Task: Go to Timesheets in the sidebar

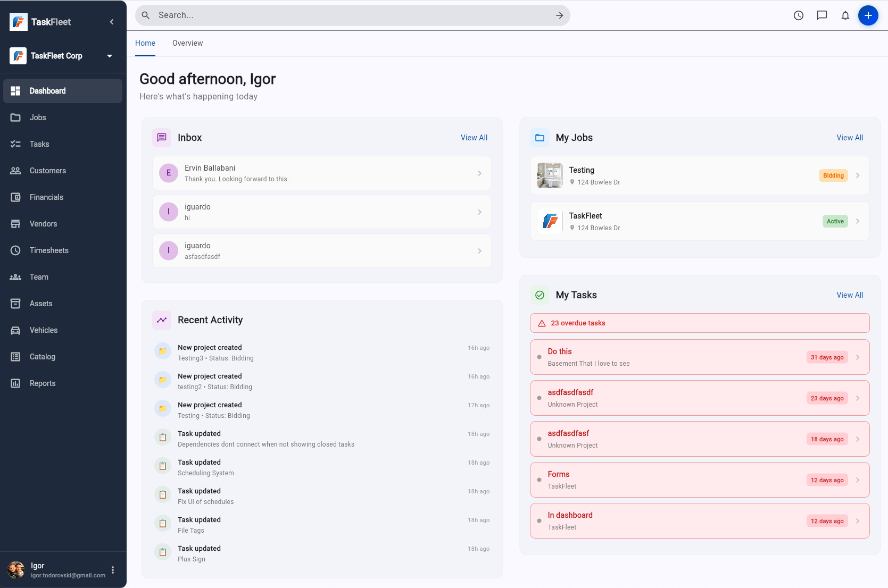Action: [49, 250]
